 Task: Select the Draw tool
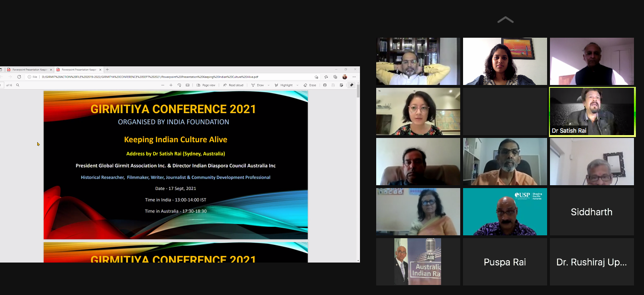click(x=258, y=85)
